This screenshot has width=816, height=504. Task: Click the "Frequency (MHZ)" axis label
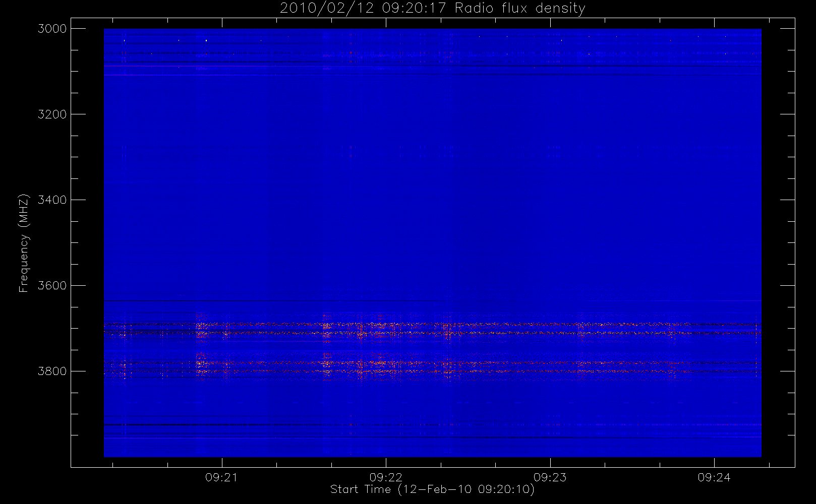tap(23, 243)
